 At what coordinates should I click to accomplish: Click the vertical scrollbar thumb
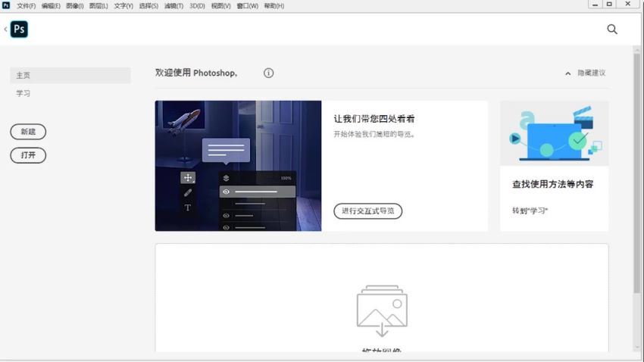[x=637, y=173]
